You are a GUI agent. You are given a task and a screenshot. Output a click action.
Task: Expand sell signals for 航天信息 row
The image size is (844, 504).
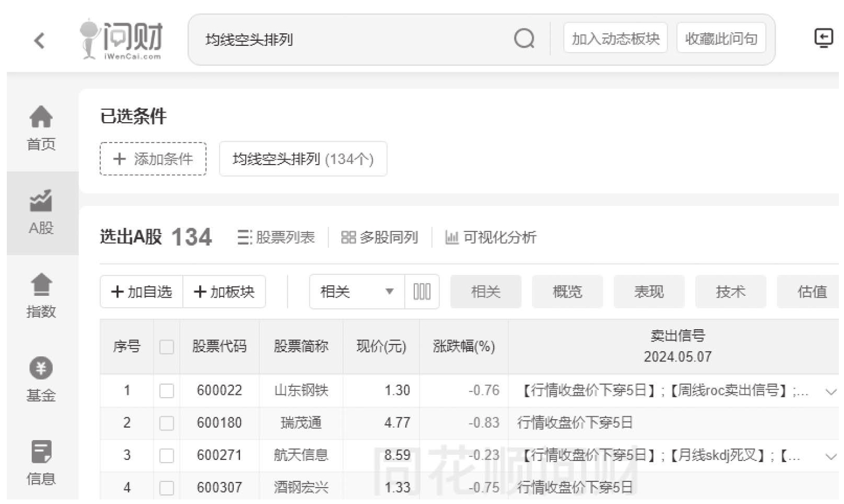[x=830, y=456]
